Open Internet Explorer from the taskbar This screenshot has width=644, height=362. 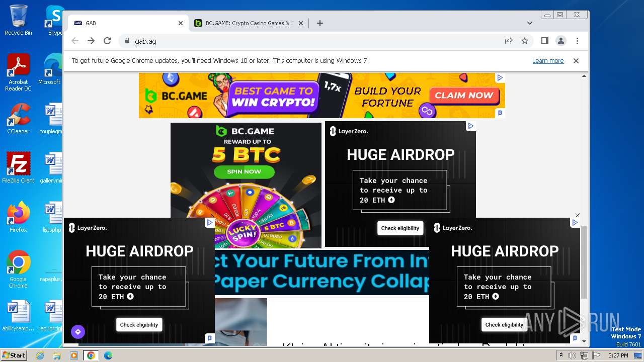(x=40, y=355)
